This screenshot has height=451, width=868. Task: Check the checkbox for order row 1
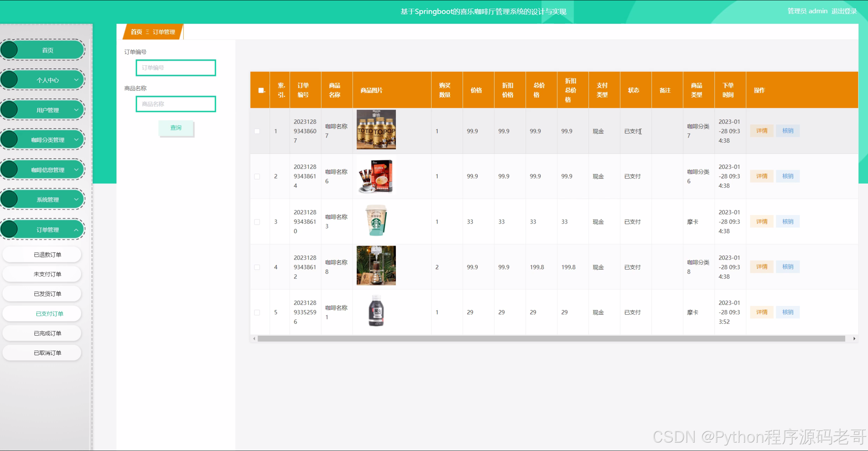[257, 131]
